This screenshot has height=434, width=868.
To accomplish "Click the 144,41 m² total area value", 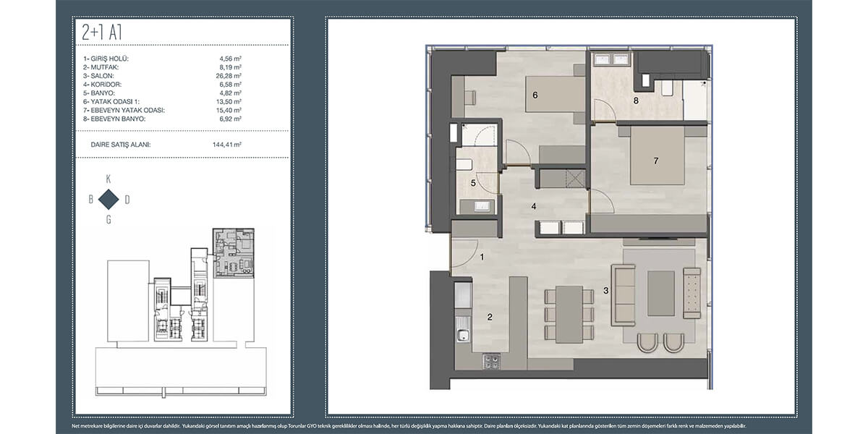I will (226, 145).
